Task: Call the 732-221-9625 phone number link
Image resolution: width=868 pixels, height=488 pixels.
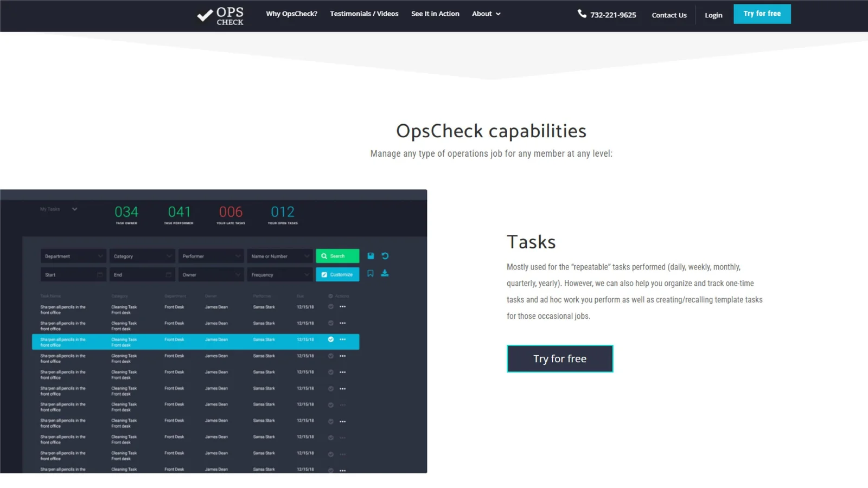Action: (x=613, y=15)
